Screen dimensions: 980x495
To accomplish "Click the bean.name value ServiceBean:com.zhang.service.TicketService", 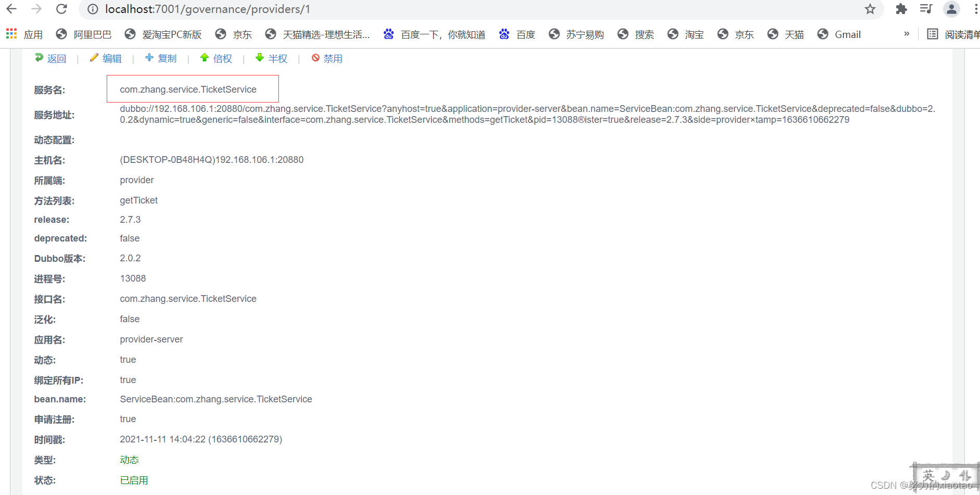I will [x=216, y=399].
